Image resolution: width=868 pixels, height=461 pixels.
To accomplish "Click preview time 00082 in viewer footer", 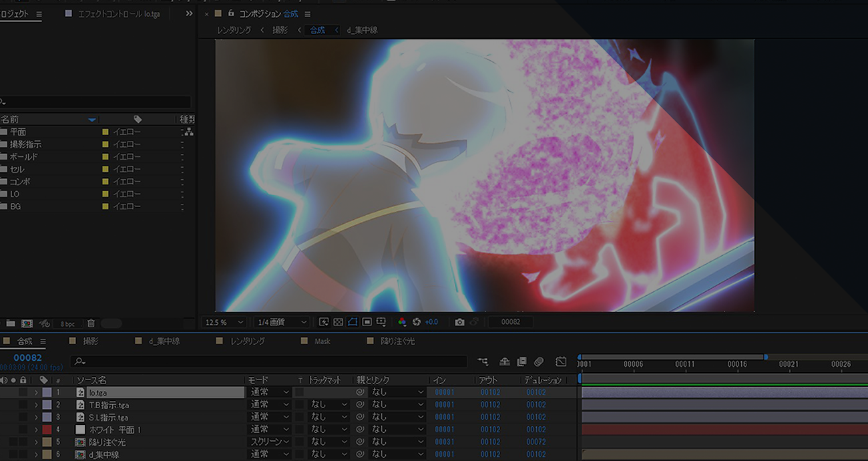I will pos(511,322).
